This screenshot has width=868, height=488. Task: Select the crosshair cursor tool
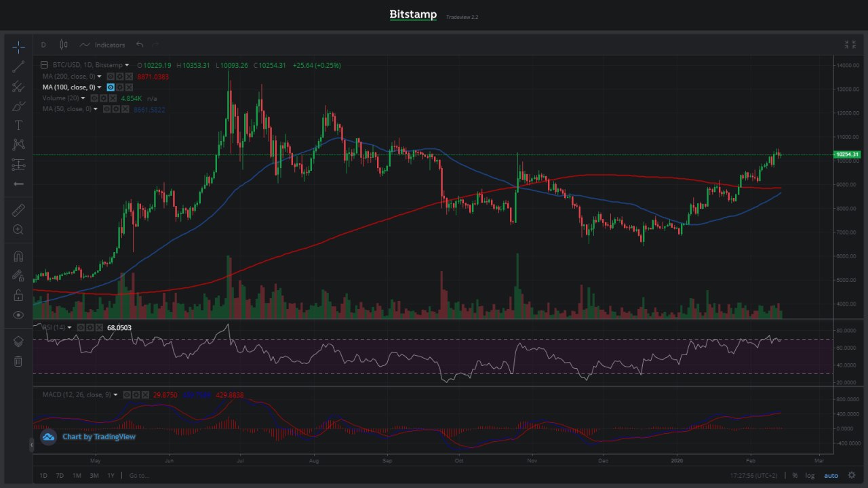point(18,46)
